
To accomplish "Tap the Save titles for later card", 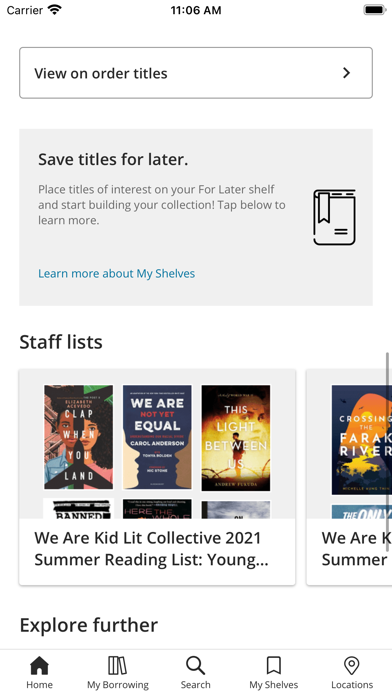I will point(196,217).
